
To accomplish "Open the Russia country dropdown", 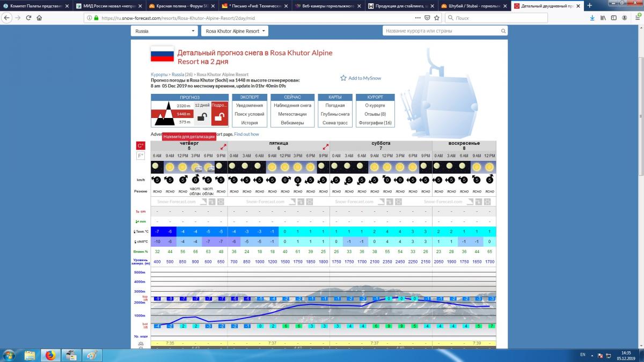I will tap(164, 31).
